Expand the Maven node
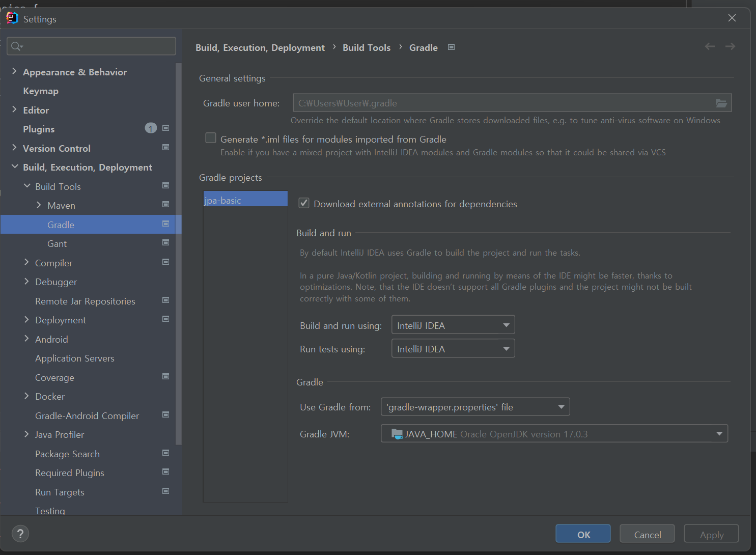The image size is (756, 555). point(39,205)
